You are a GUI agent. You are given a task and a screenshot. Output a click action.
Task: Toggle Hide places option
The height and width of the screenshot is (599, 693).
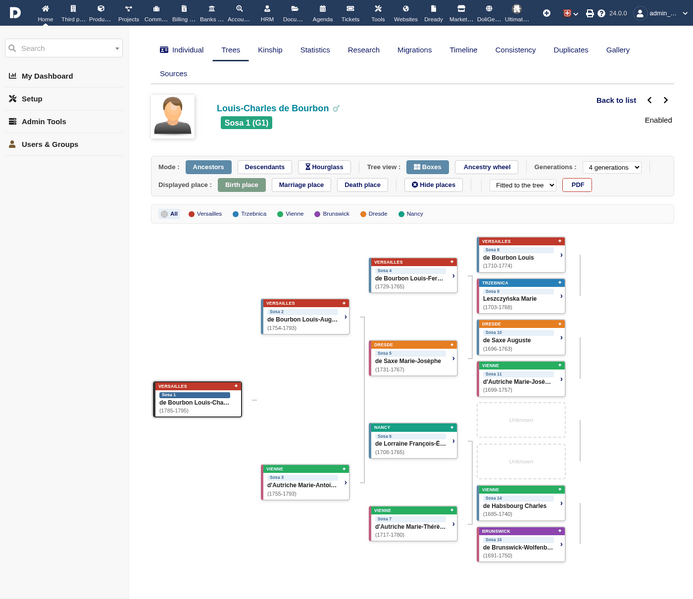(x=433, y=185)
